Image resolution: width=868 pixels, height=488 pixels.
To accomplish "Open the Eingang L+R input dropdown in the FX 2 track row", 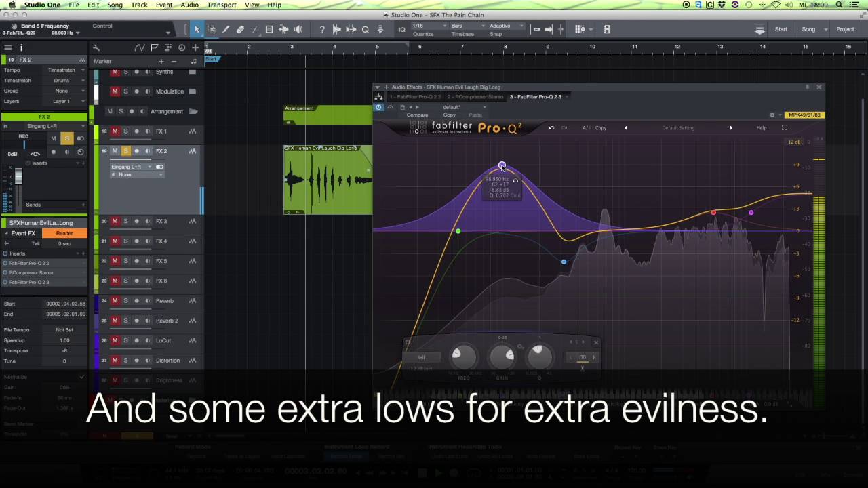I will click(x=132, y=167).
